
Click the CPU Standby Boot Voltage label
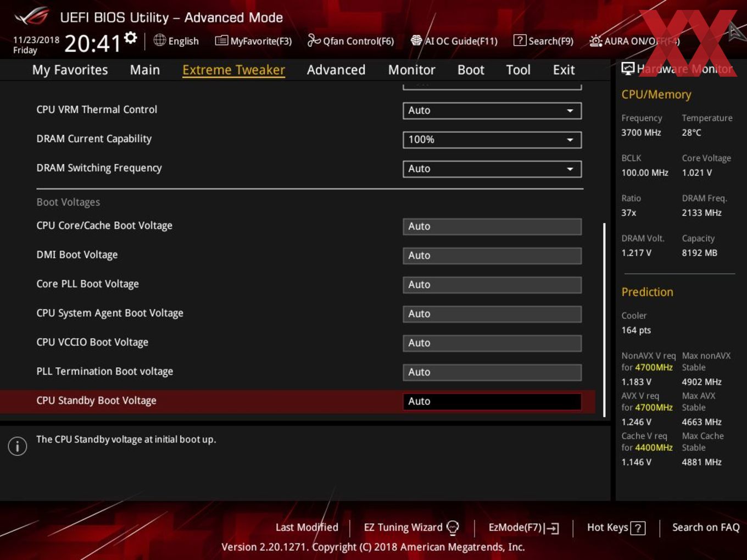[x=96, y=400]
